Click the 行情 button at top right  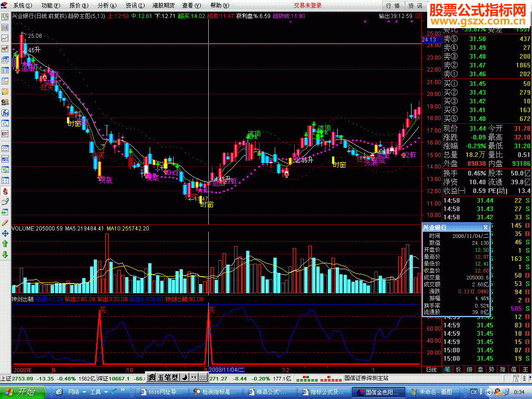point(393,6)
